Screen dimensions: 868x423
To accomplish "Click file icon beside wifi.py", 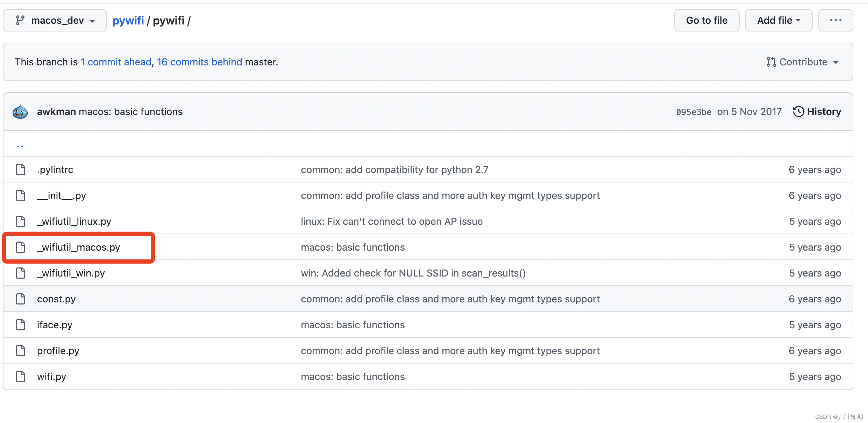I will tap(21, 377).
